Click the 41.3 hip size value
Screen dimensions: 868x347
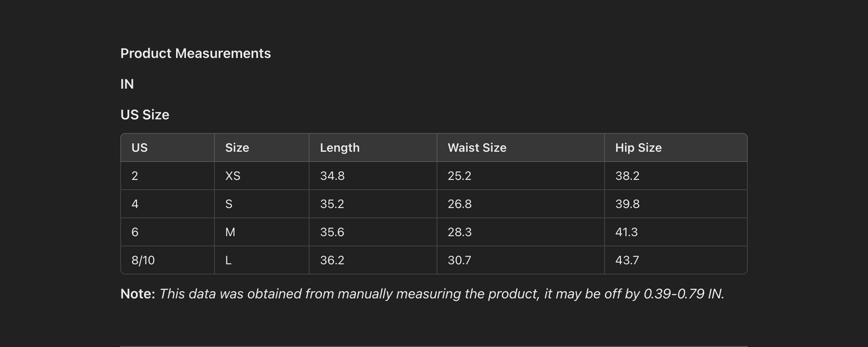[x=626, y=232]
